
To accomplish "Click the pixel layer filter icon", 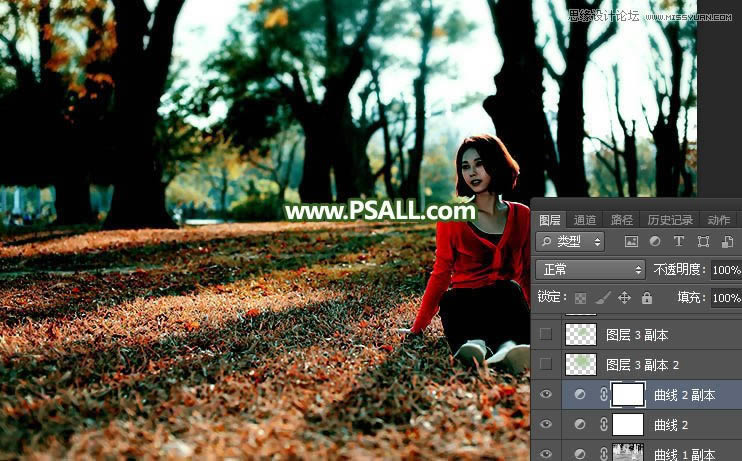I will pos(631,242).
